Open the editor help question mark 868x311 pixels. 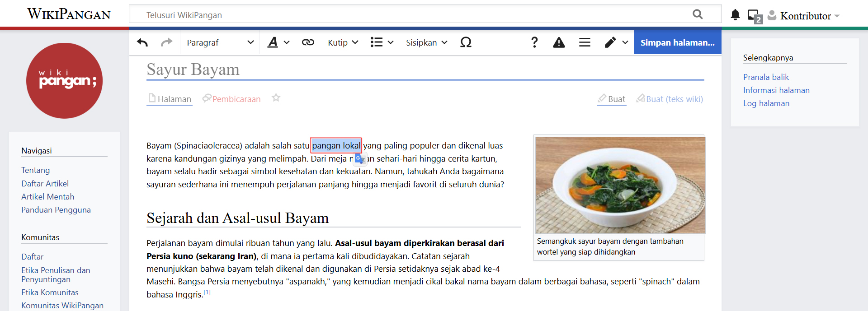click(534, 42)
